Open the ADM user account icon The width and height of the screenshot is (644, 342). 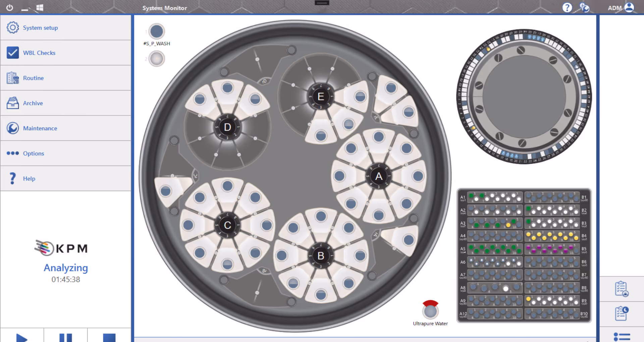pos(629,7)
